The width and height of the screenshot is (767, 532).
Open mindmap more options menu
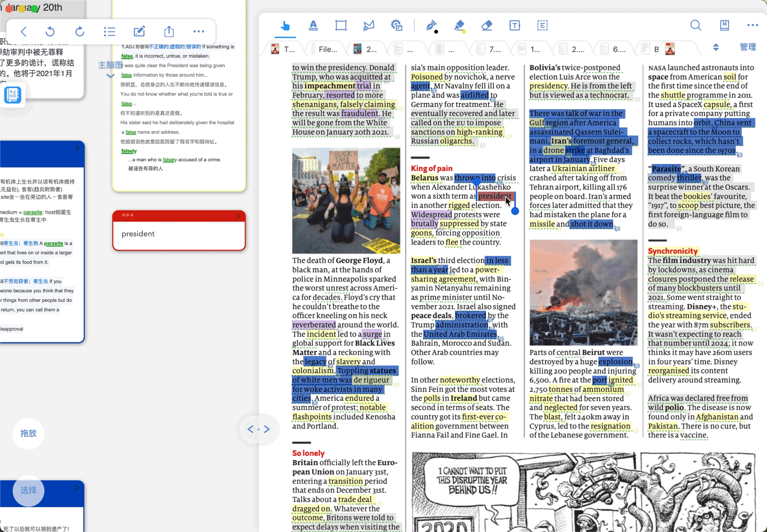coord(199,31)
